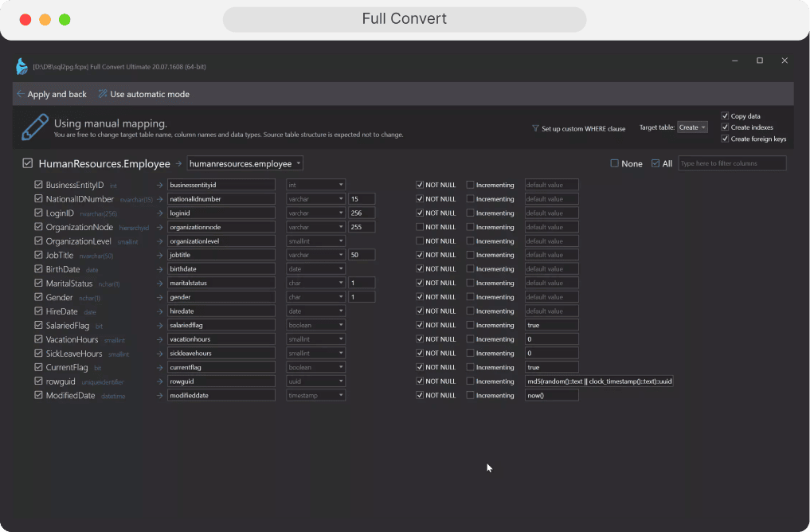Click the OrganizationNode source column label
This screenshot has height=532, width=810.
pyautogui.click(x=79, y=227)
